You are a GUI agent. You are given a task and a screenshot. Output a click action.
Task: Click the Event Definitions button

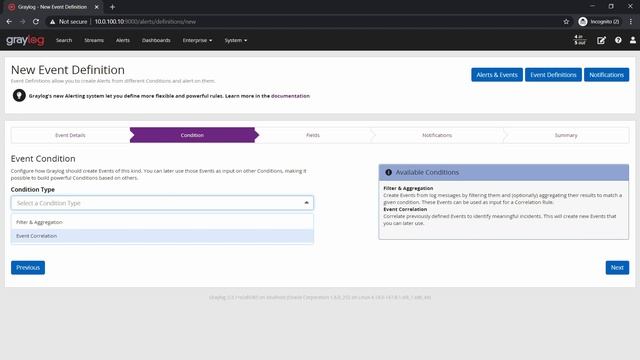click(553, 75)
